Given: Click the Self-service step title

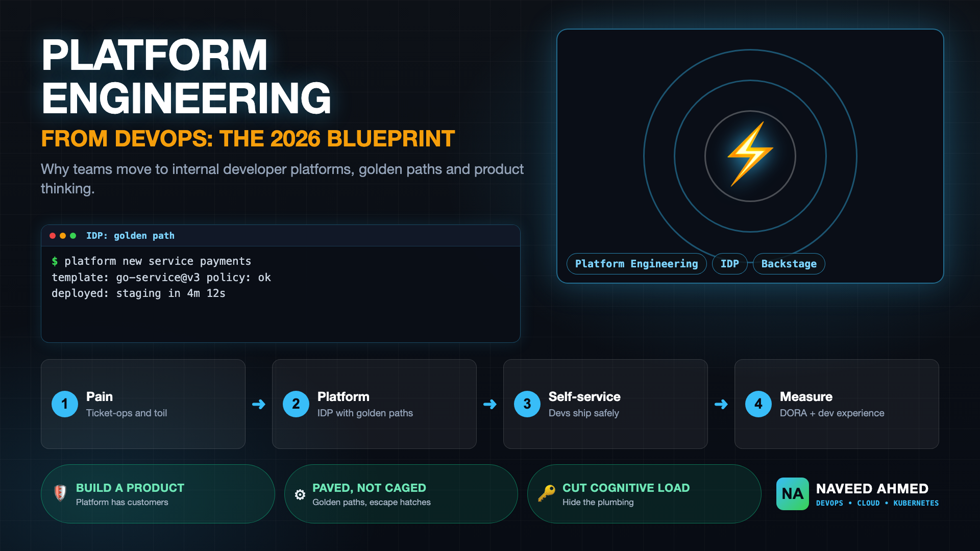Looking at the screenshot, I should tap(584, 396).
